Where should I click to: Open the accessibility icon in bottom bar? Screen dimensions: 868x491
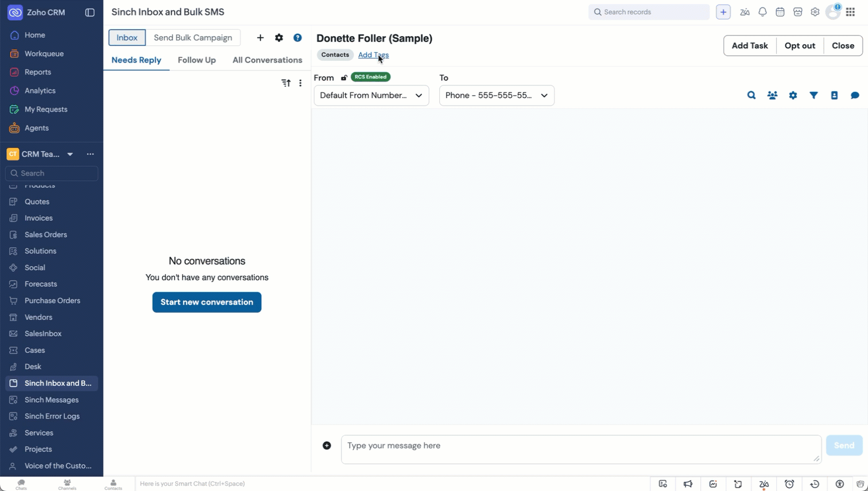click(840, 484)
